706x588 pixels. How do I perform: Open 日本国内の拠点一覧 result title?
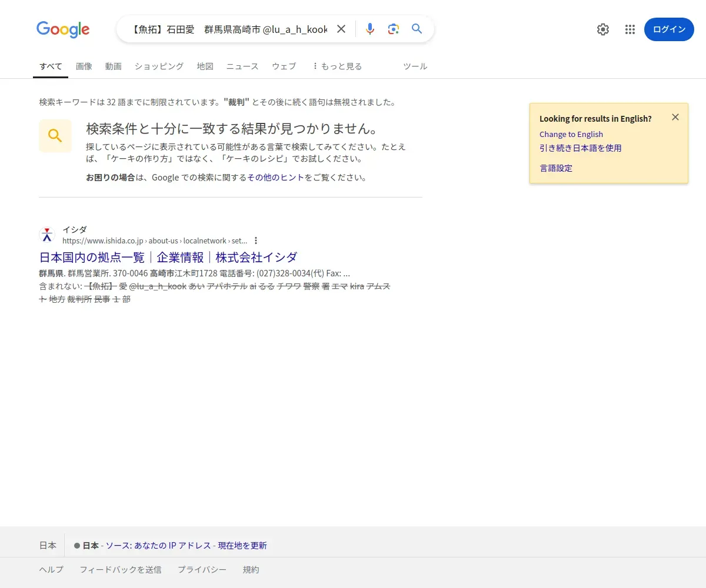pyautogui.click(x=168, y=257)
